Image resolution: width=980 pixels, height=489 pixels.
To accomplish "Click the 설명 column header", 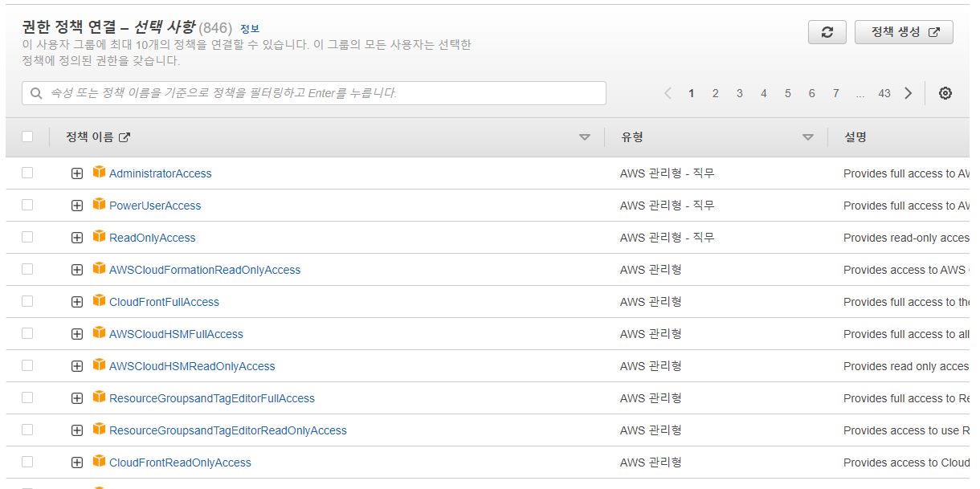I will point(855,137).
